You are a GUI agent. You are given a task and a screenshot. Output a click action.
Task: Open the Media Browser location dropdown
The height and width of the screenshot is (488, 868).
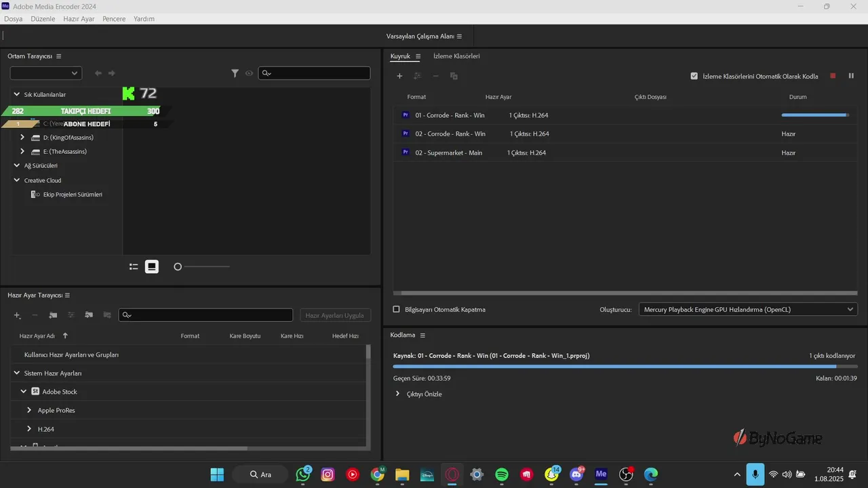pos(46,73)
